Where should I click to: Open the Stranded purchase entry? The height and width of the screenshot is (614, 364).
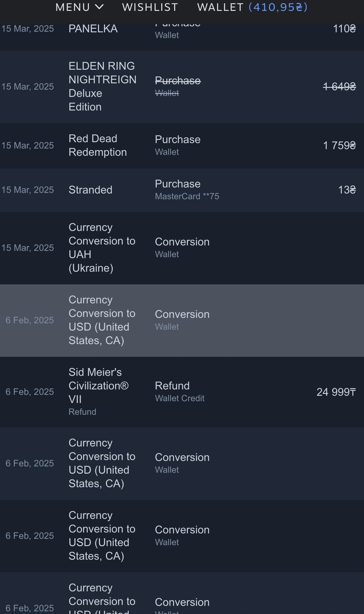pyautogui.click(x=90, y=190)
